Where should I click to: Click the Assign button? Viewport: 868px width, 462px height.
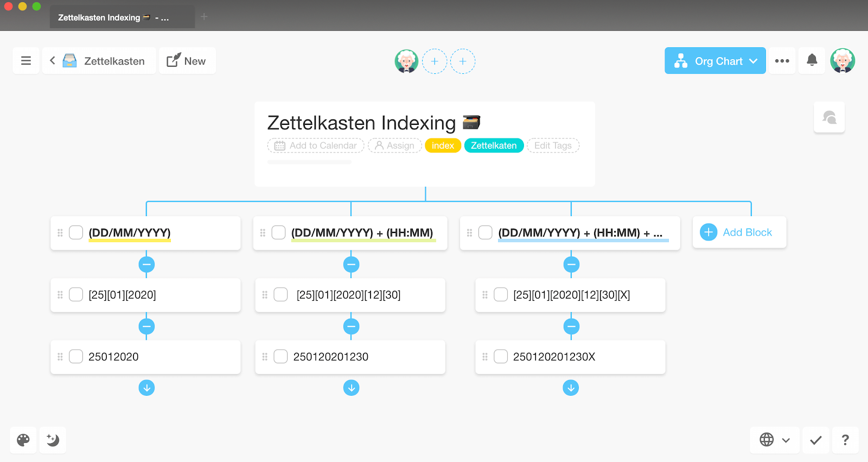pyautogui.click(x=395, y=145)
